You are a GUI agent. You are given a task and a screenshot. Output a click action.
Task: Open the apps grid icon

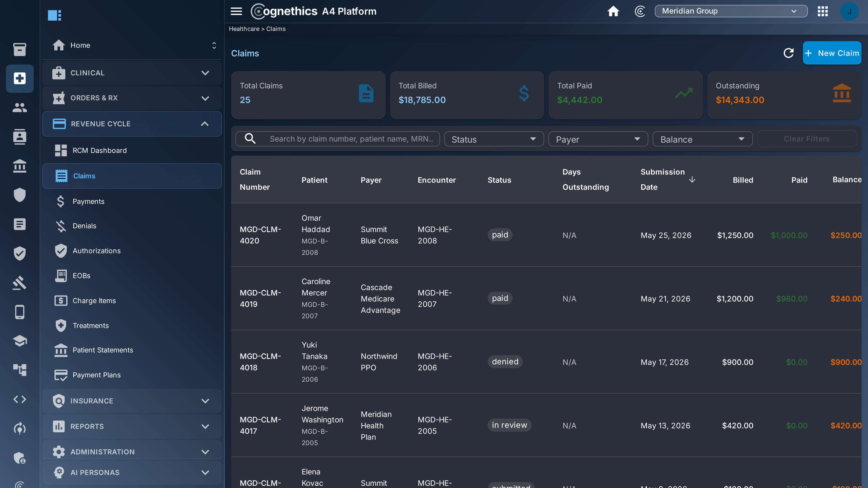pyautogui.click(x=822, y=11)
